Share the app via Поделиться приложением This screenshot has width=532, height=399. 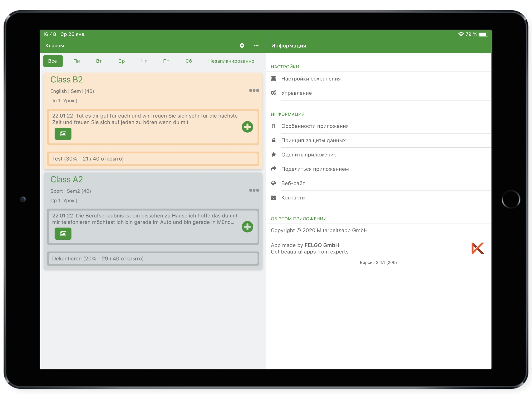point(315,169)
